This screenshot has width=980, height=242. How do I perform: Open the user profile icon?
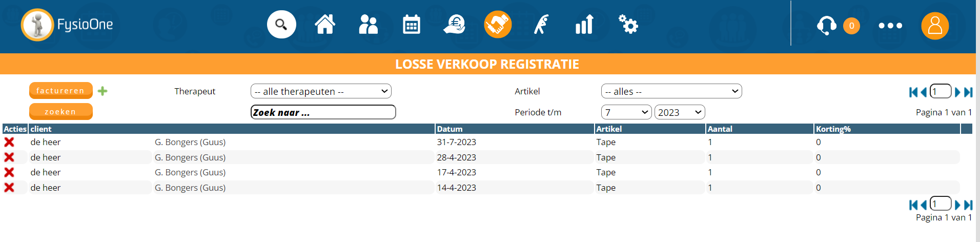click(935, 26)
